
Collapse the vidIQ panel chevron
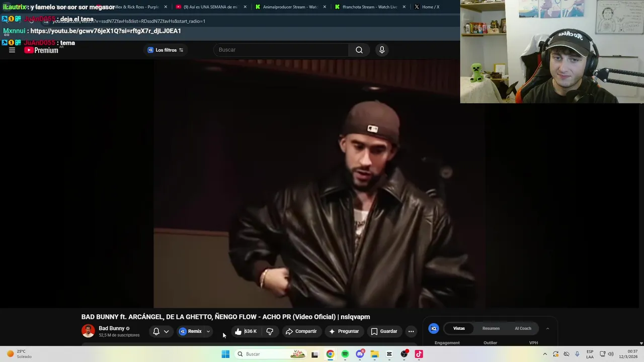coord(547,328)
